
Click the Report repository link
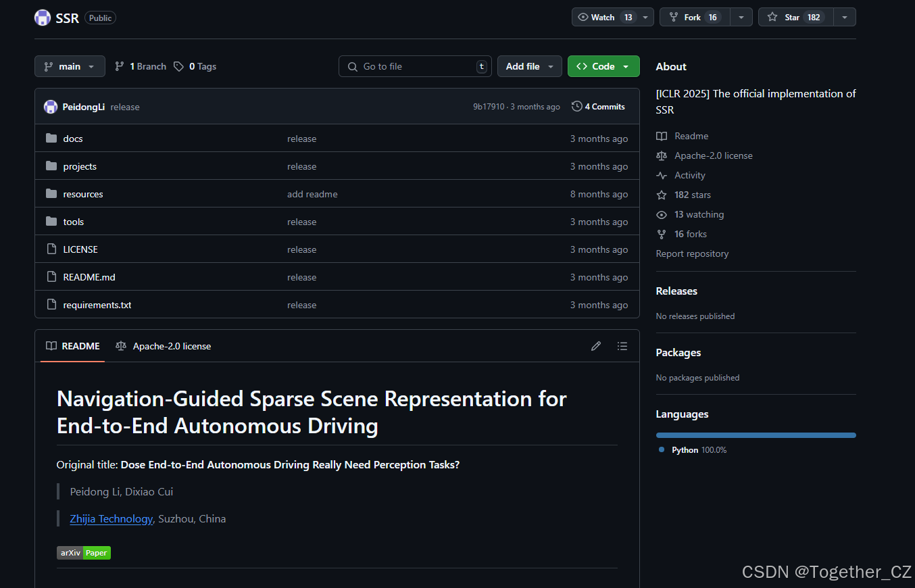point(692,253)
